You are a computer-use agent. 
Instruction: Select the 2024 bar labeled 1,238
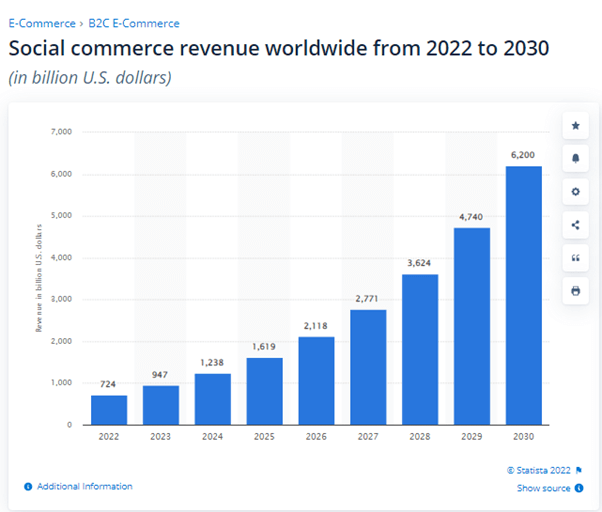pos(213,399)
